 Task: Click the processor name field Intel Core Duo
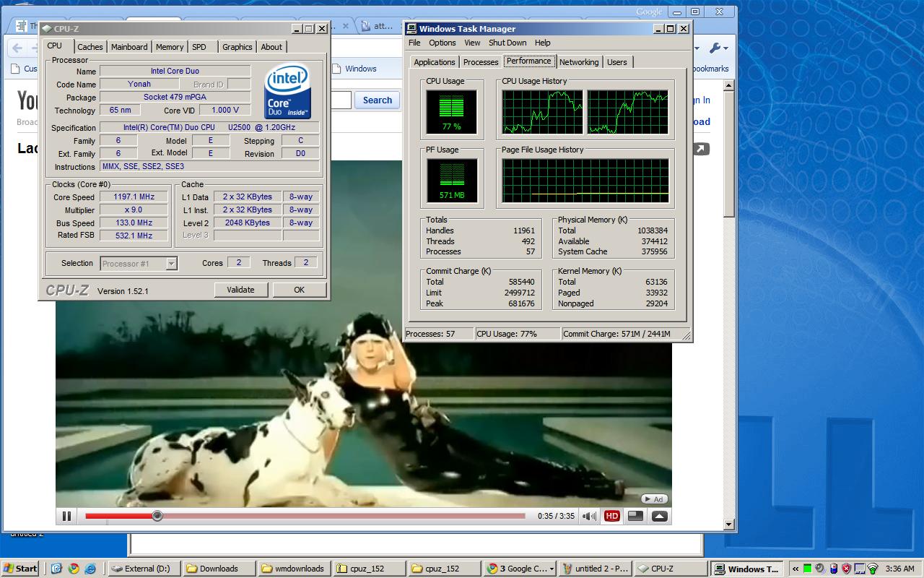(x=175, y=71)
